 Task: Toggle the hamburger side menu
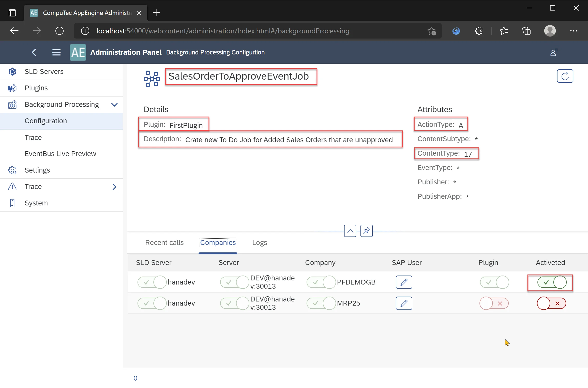pyautogui.click(x=56, y=52)
